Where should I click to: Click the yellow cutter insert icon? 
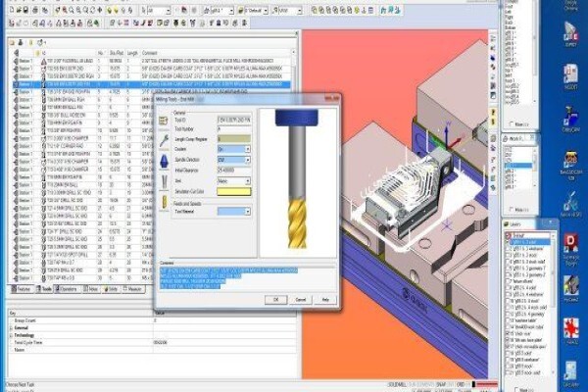click(165, 202)
